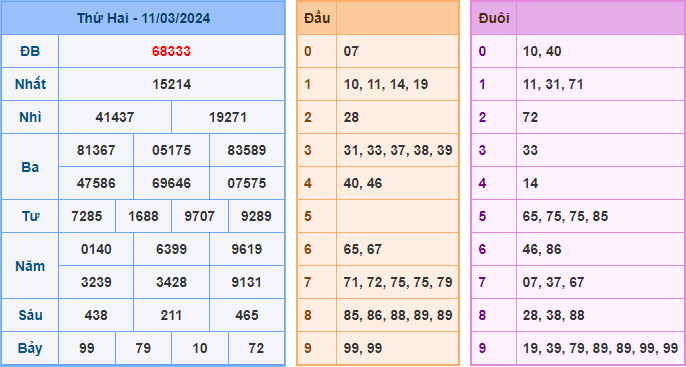Click '10, 40' in Đuôi row 0

point(542,52)
